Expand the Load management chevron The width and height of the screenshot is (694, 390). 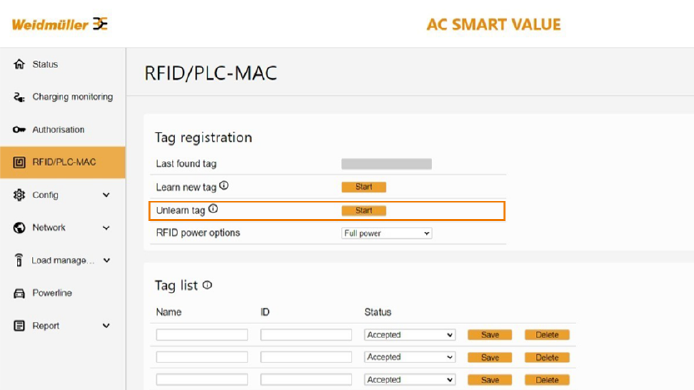tap(106, 260)
